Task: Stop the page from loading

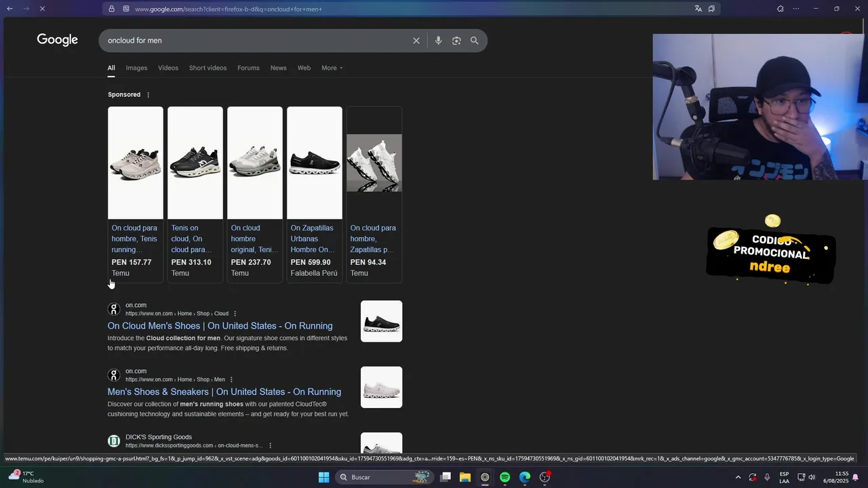Action: coord(42,9)
